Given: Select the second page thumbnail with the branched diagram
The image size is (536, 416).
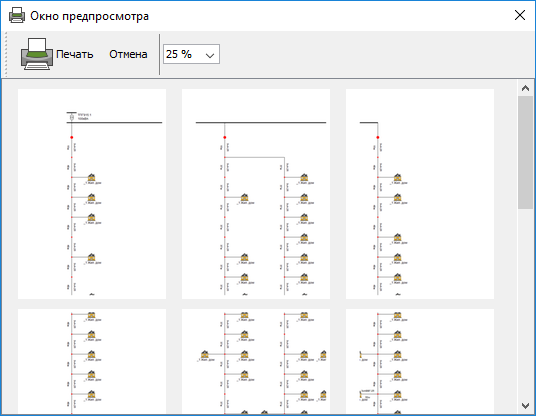Looking at the screenshot, I should click(x=256, y=194).
